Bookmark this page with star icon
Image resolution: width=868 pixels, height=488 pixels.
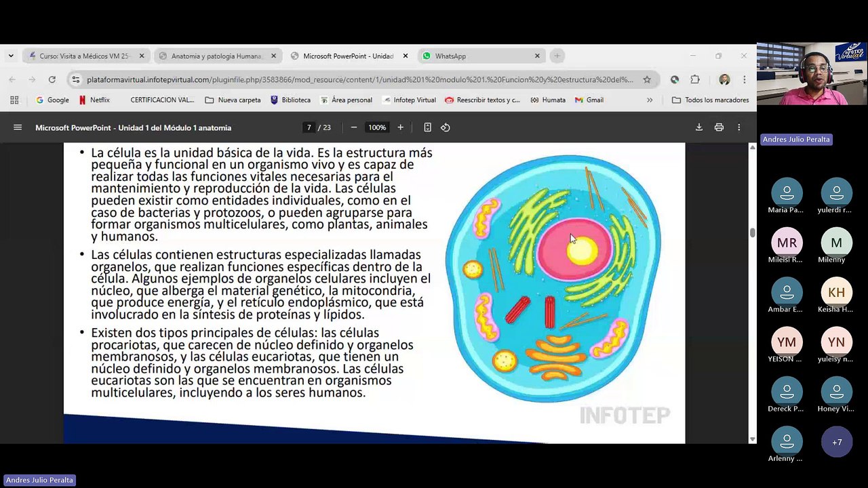(x=647, y=79)
